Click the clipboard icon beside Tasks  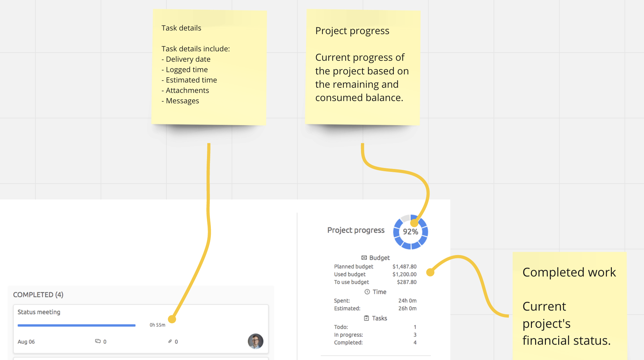click(x=367, y=318)
